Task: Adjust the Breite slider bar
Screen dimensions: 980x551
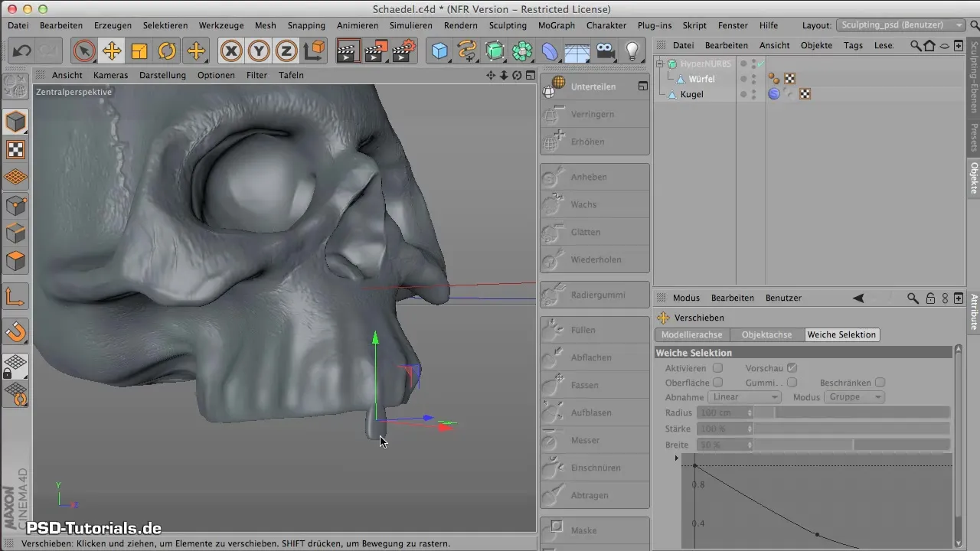Action: pyautogui.click(x=853, y=445)
